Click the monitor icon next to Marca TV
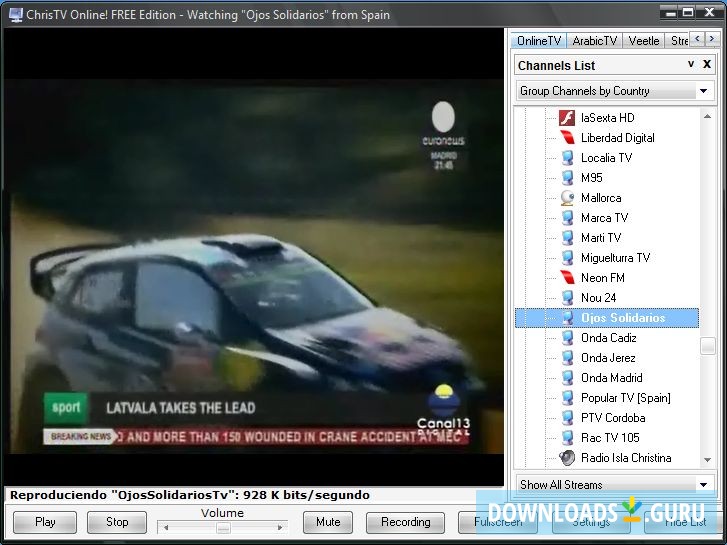 pos(567,218)
